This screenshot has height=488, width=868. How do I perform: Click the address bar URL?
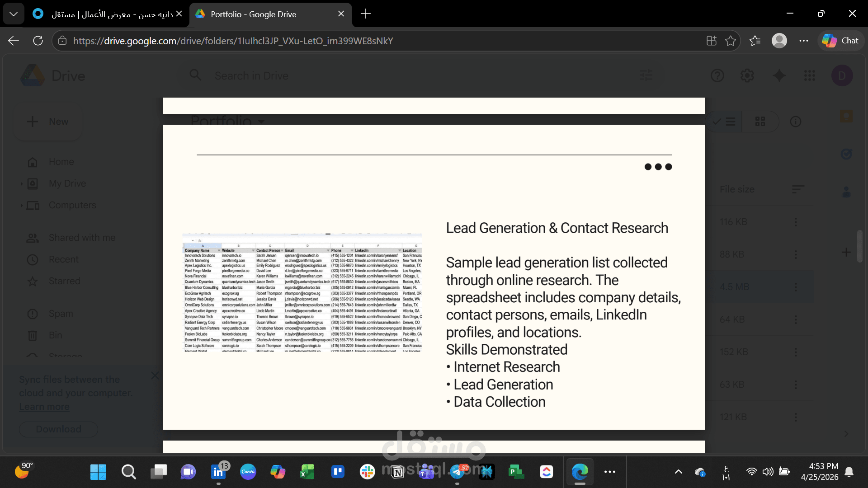click(x=233, y=41)
